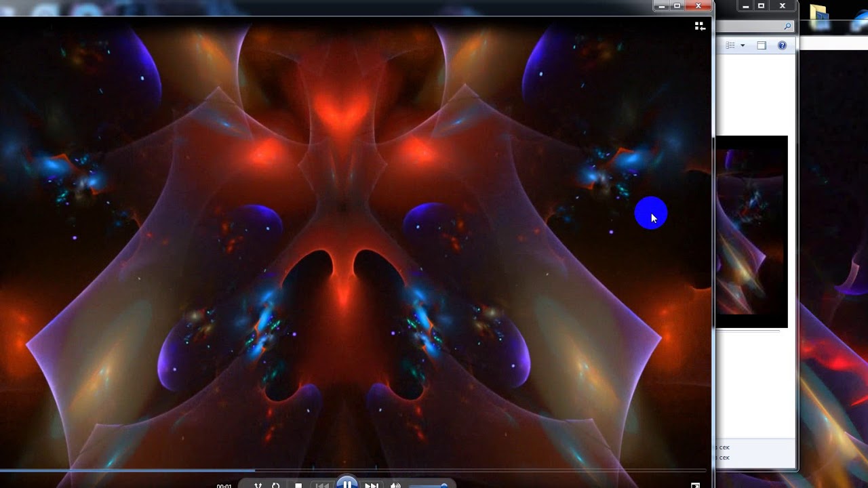Click the video seek bar
The height and width of the screenshot is (488, 868).
click(x=353, y=470)
